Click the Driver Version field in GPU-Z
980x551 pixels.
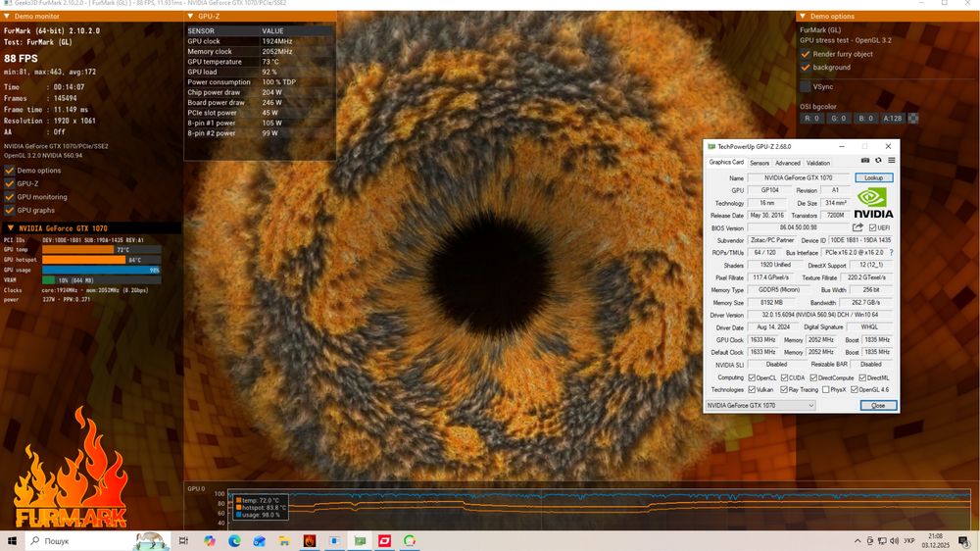pyautogui.click(x=820, y=315)
